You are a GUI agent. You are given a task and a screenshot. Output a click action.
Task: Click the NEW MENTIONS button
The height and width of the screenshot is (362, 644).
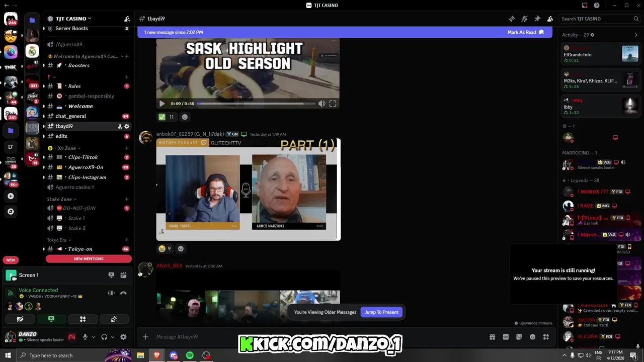point(89,258)
